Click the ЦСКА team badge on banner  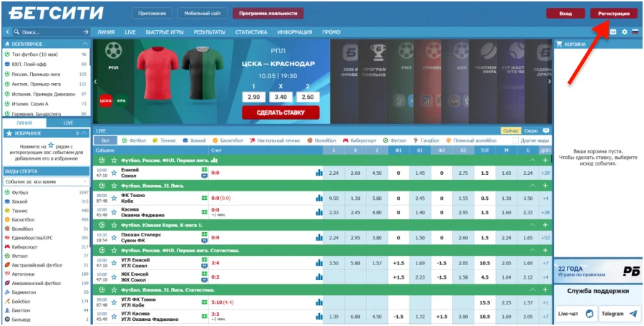[106, 100]
